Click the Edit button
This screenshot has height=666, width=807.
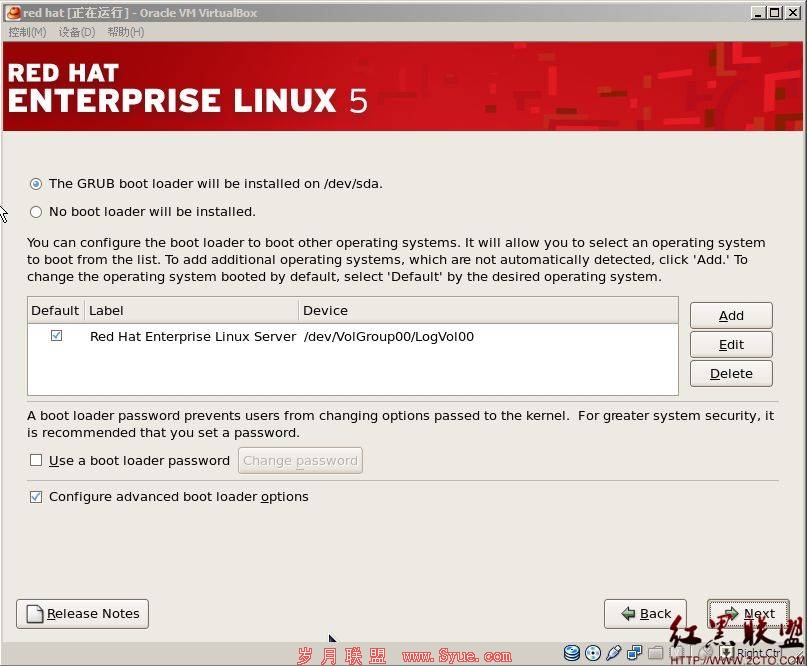[x=731, y=344]
